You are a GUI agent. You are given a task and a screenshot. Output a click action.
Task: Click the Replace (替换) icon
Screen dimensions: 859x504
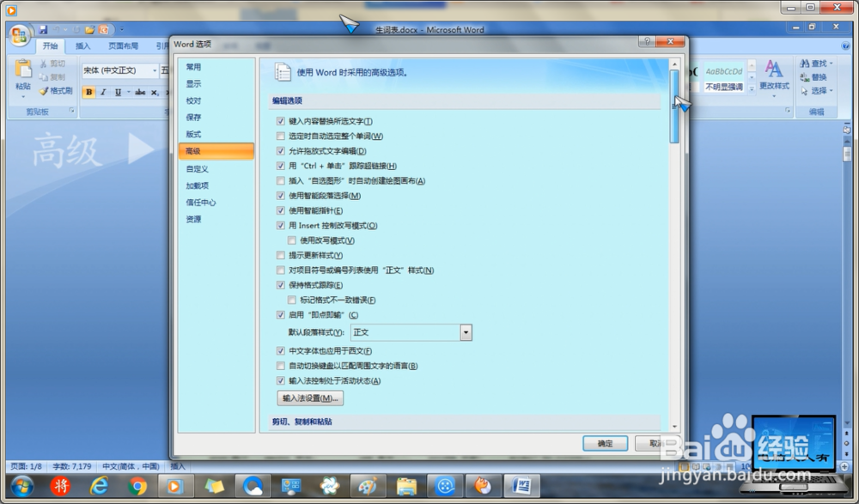tap(804, 77)
